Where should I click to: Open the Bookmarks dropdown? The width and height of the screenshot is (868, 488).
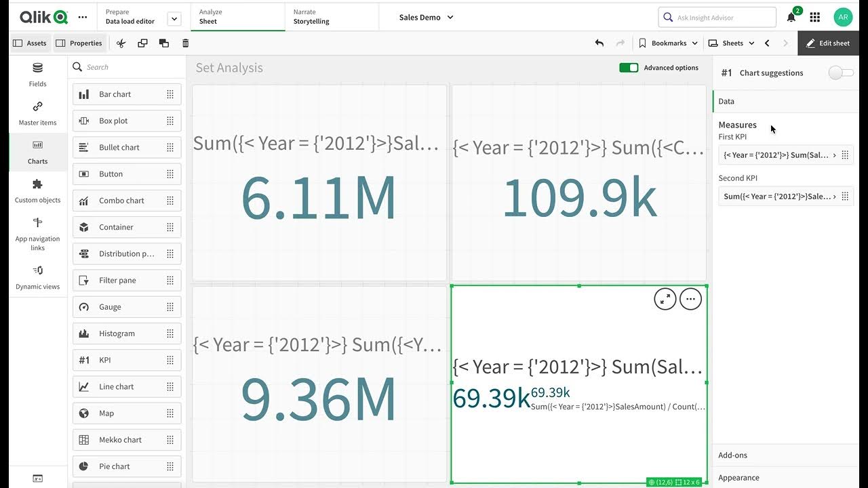[x=668, y=43]
